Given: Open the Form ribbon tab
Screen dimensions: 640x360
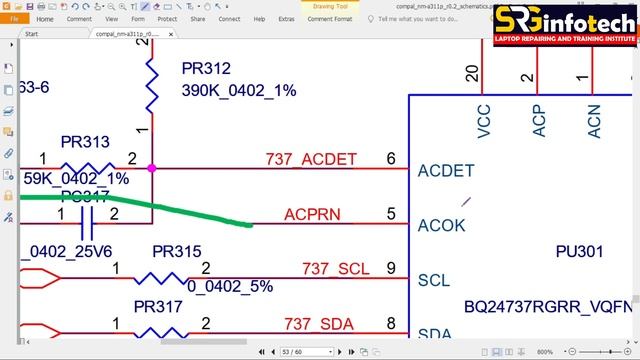Looking at the screenshot, I should (x=138, y=19).
